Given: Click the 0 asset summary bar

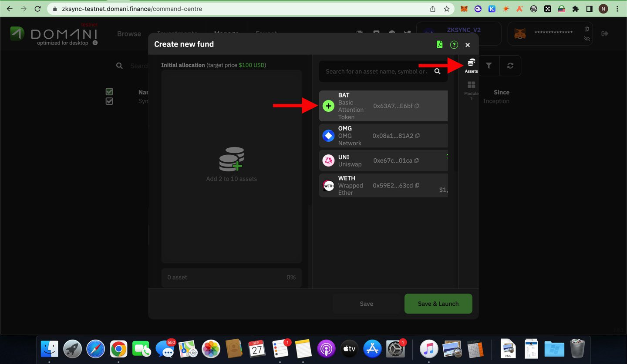Looking at the screenshot, I should pos(232,277).
